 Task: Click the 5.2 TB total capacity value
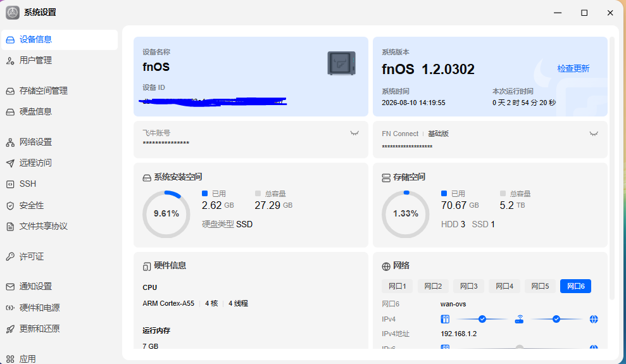tap(512, 205)
